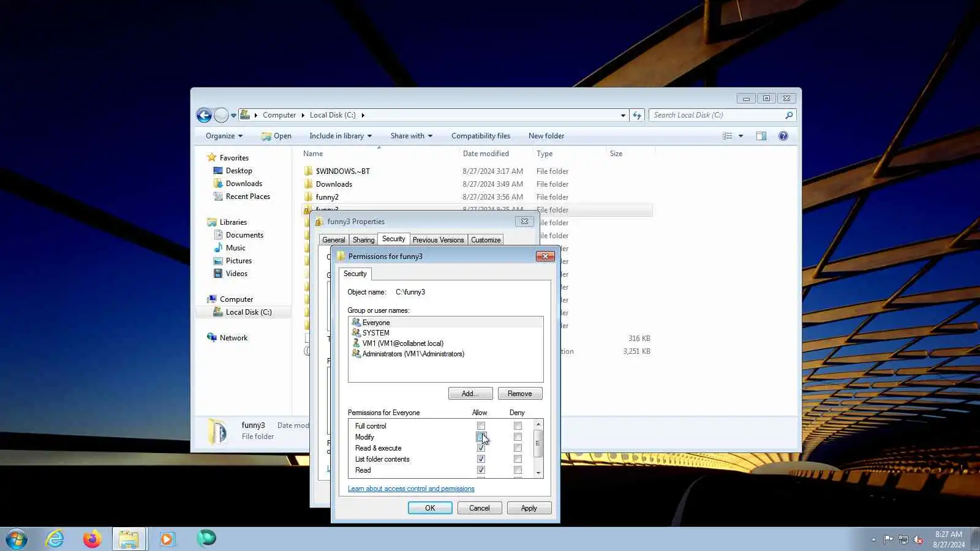Click the Windows Explorer taskbar icon

click(129, 539)
